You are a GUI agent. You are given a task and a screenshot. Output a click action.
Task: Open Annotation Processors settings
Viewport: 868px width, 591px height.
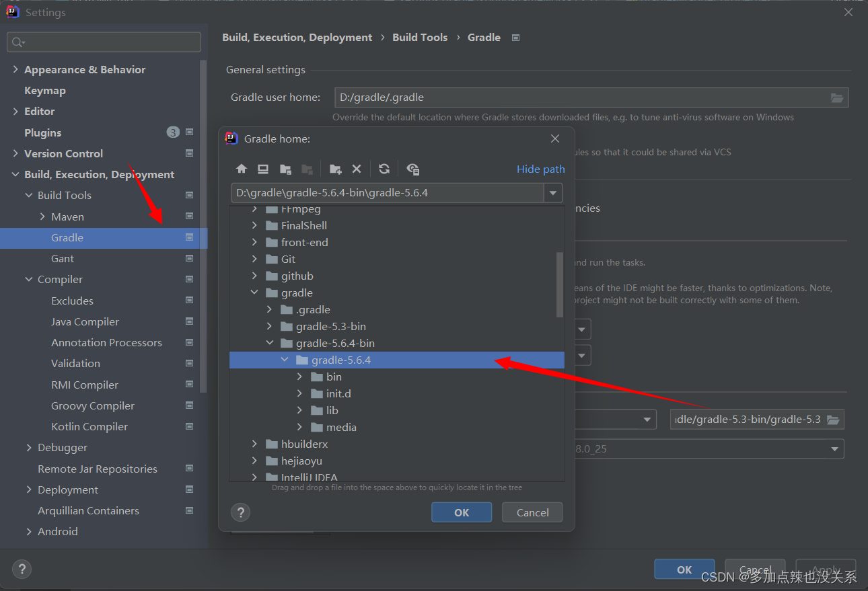pyautogui.click(x=106, y=342)
